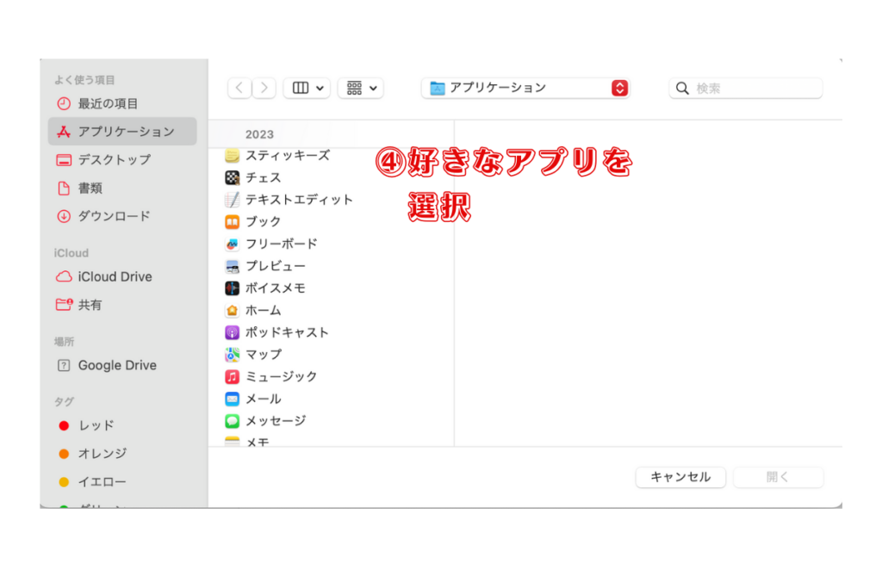
Task: Filter by the レッド tag
Action: pyautogui.click(x=96, y=425)
